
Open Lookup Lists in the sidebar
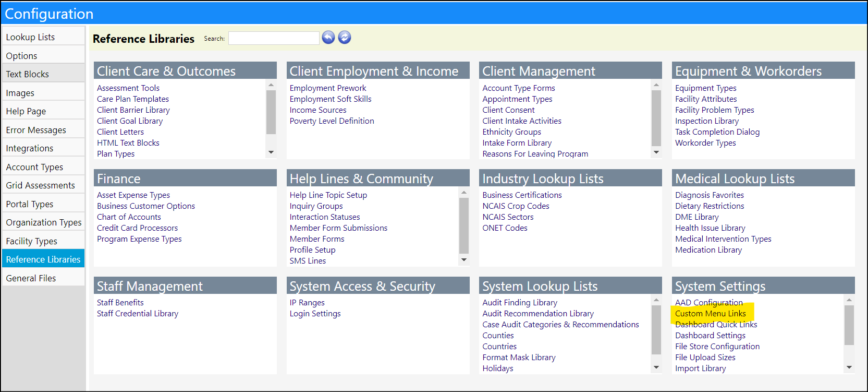[43, 37]
